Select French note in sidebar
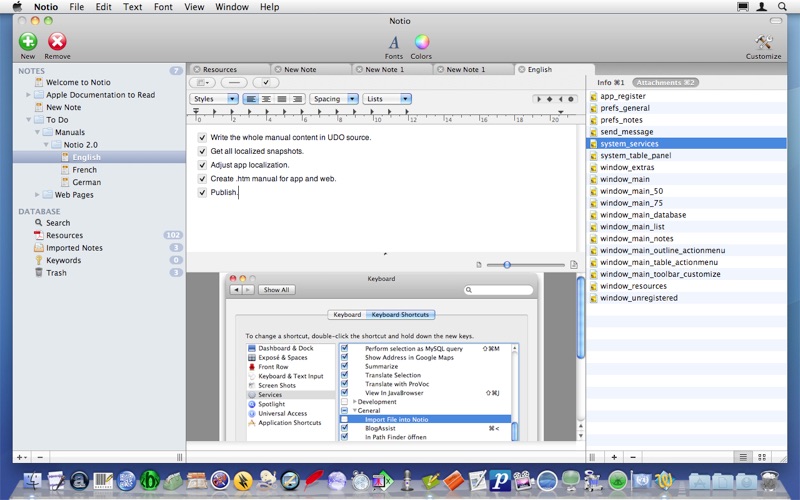Image resolution: width=800 pixels, height=500 pixels. point(84,170)
